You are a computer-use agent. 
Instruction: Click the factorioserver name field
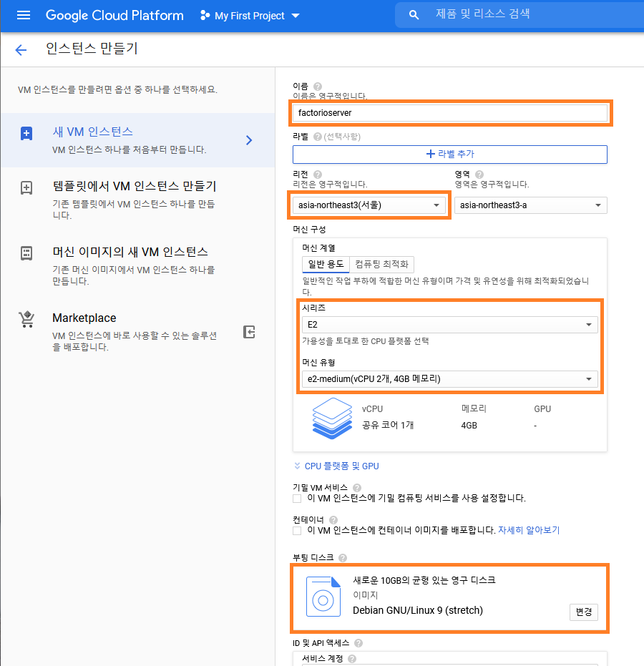coord(450,113)
